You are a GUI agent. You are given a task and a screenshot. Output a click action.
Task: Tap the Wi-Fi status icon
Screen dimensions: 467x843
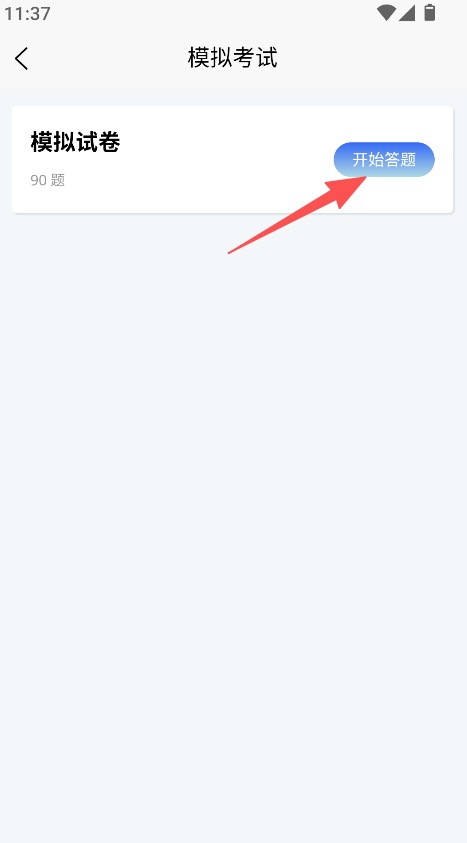click(386, 12)
